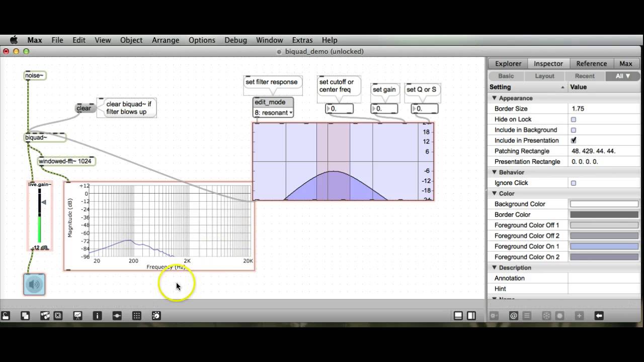Open the Object menu
644x362 pixels.
click(131, 40)
